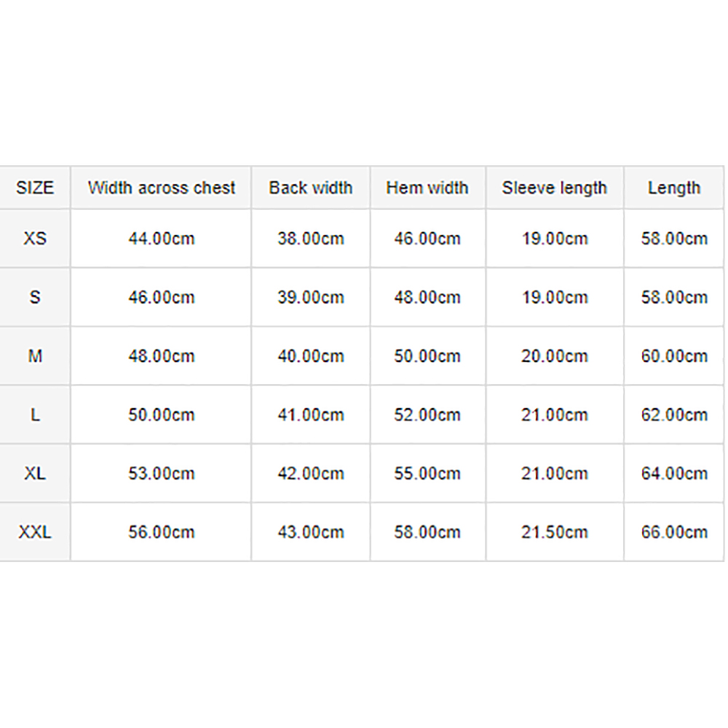Click the Back width column header
Screen dimensions: 728x728
pos(311,188)
